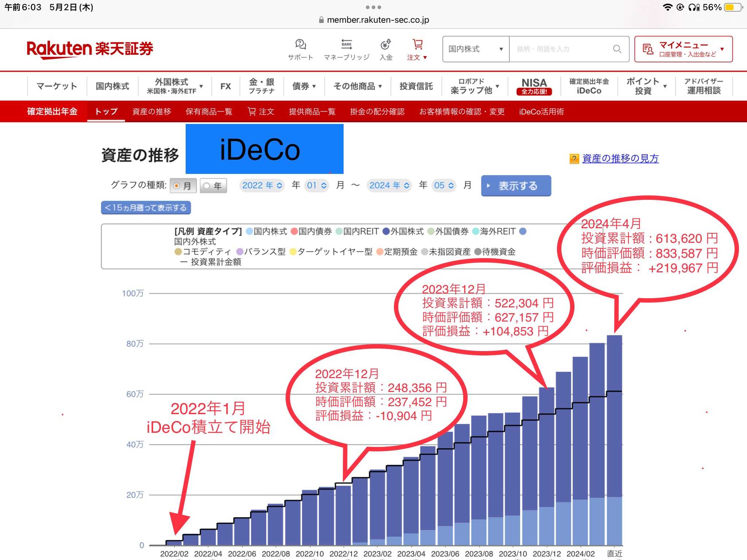
Task: Click the support chat bubble icon
Action: [301, 44]
